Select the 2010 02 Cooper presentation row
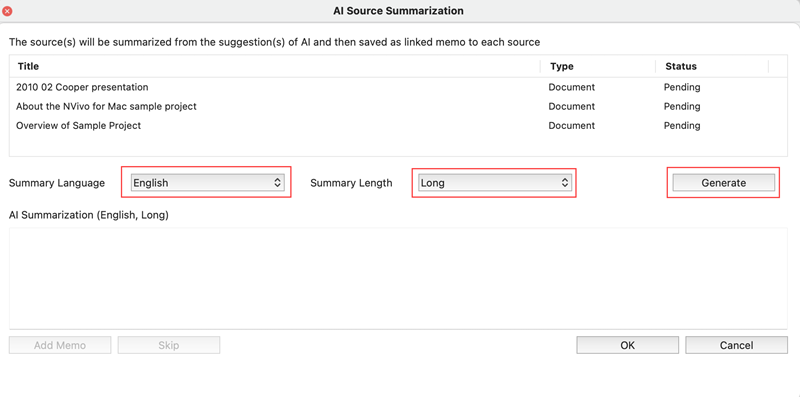 398,87
